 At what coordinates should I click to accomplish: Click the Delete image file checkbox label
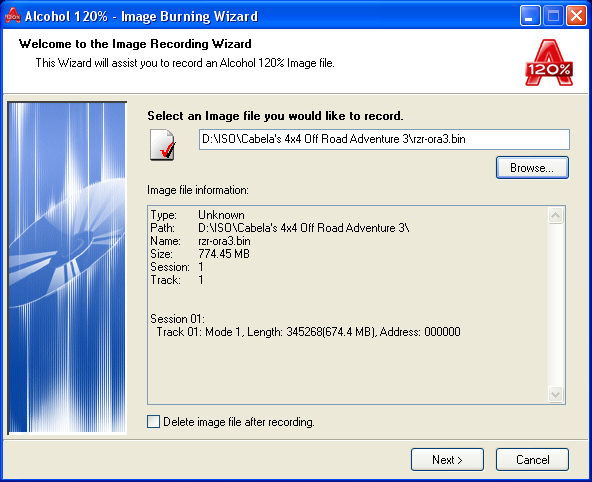pos(239,422)
